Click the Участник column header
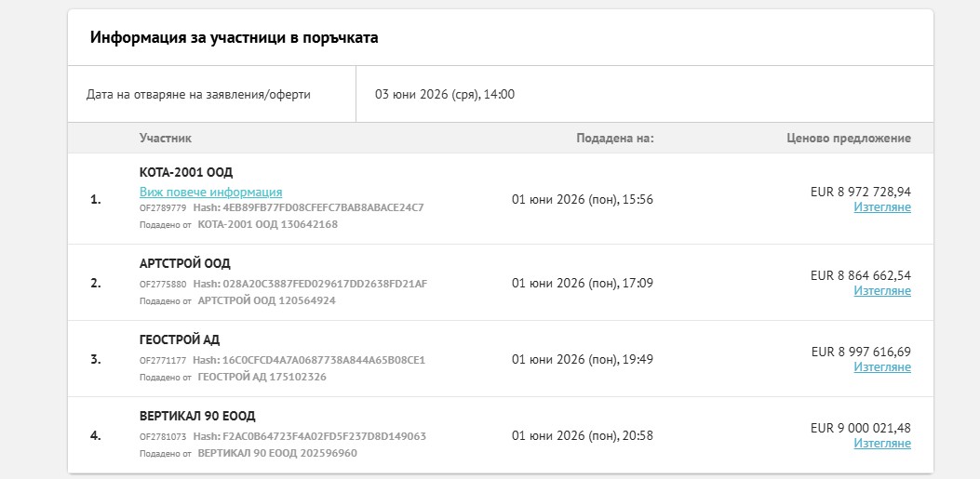Viewport: 980px width, 479px height. [165, 138]
